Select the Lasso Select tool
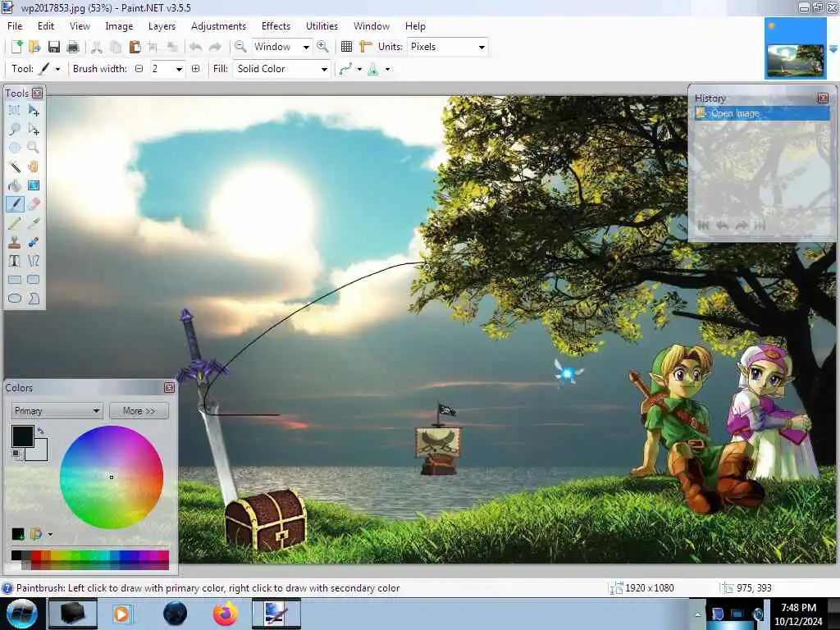The width and height of the screenshot is (840, 630). [15, 129]
